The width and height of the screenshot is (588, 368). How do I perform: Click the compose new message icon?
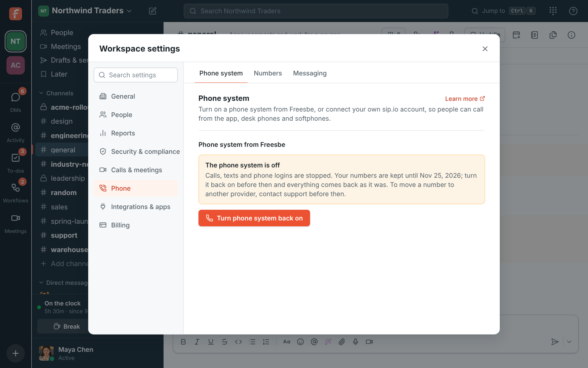153,11
